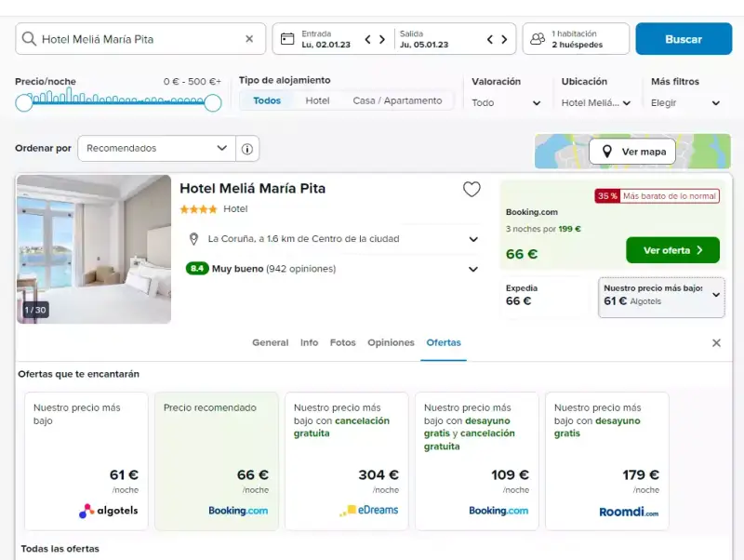Image resolution: width=744 pixels, height=560 pixels.
Task: Click the hotel room photo thumbnail
Action: click(x=94, y=249)
